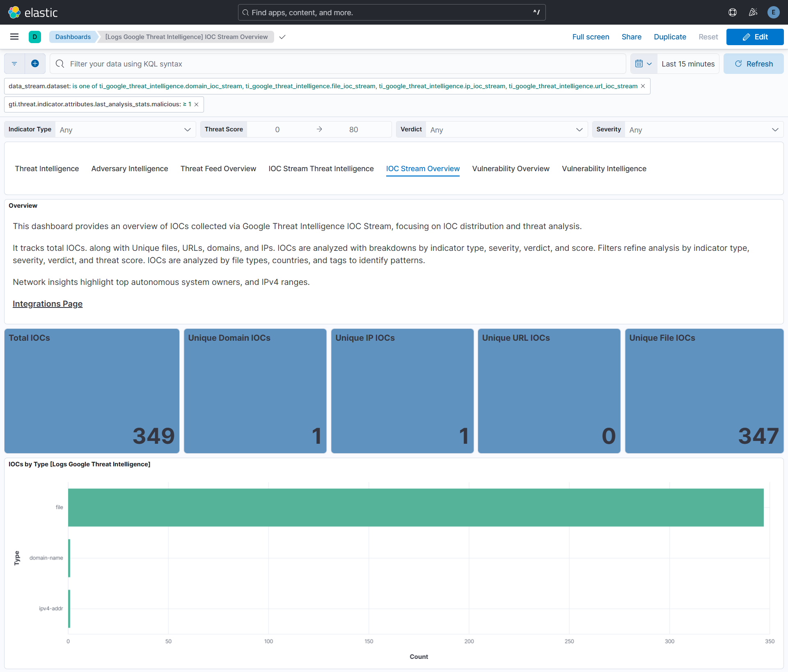
Task: Switch to Vulnerability Overview tab
Action: (511, 169)
